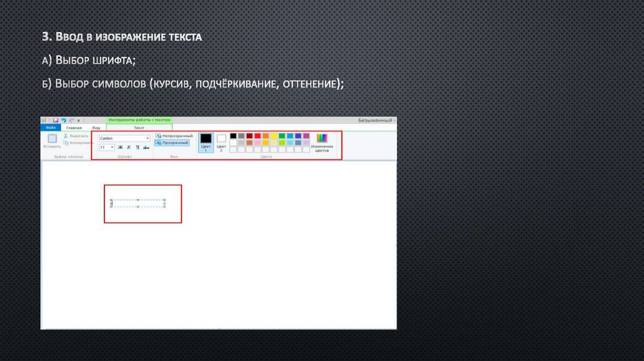Undo the last action with the blue arrow
644x361 pixels.
[64, 120]
